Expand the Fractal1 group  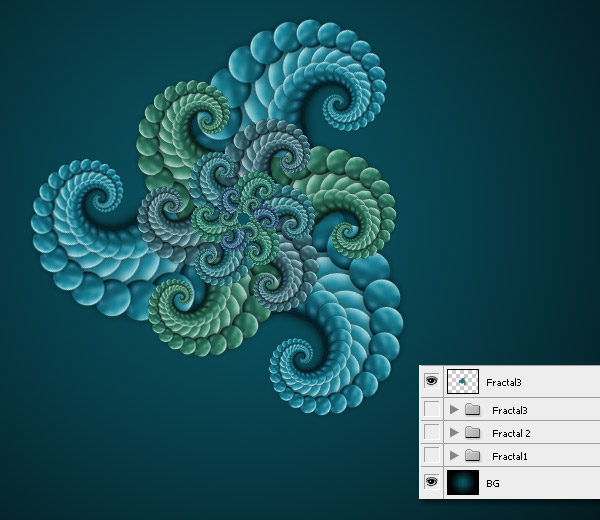[454, 455]
